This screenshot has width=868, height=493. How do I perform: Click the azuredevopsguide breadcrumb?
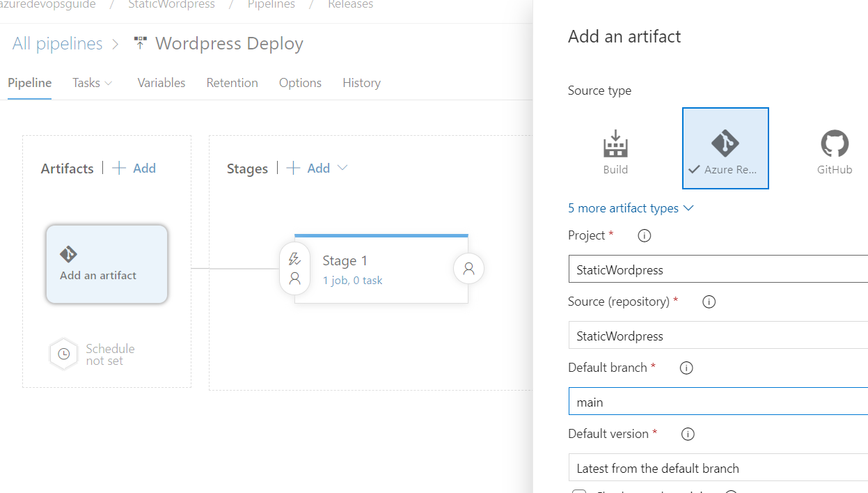click(x=48, y=5)
